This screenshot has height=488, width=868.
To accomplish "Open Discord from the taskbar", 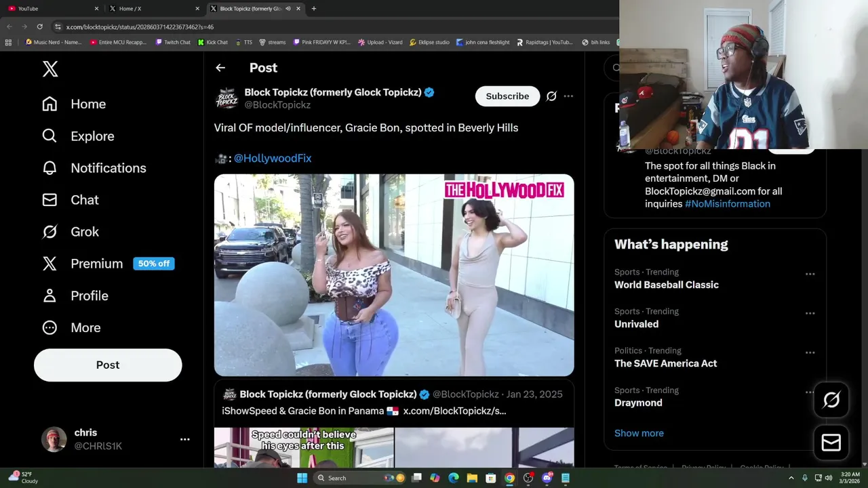I will (x=547, y=478).
